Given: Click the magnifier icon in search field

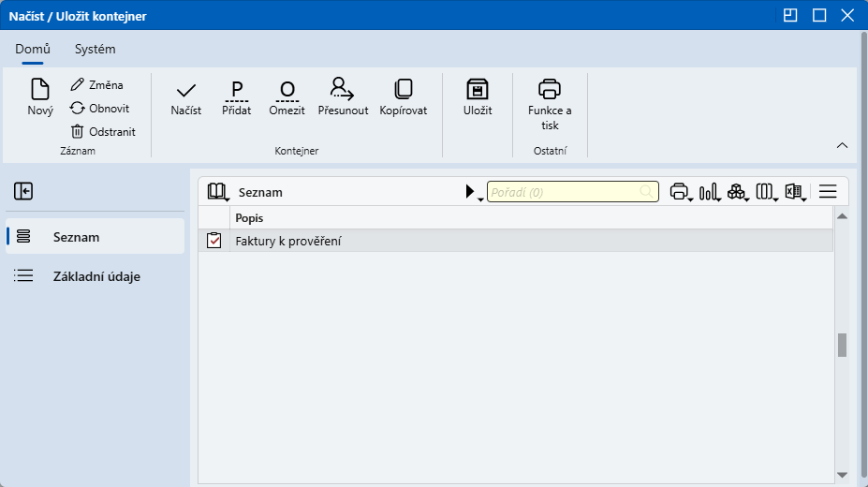Looking at the screenshot, I should click(646, 191).
